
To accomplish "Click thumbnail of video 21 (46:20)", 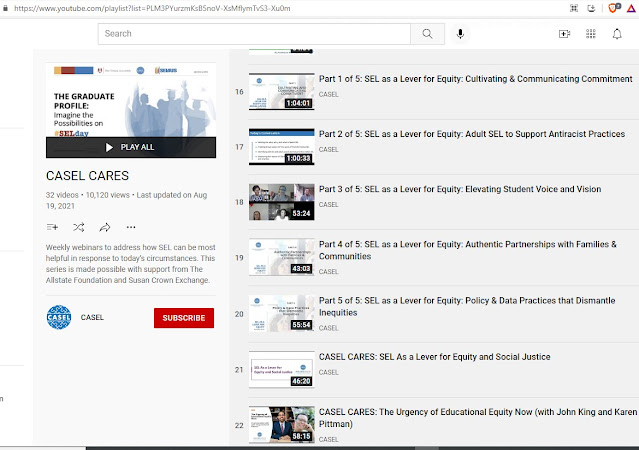I will (x=282, y=369).
